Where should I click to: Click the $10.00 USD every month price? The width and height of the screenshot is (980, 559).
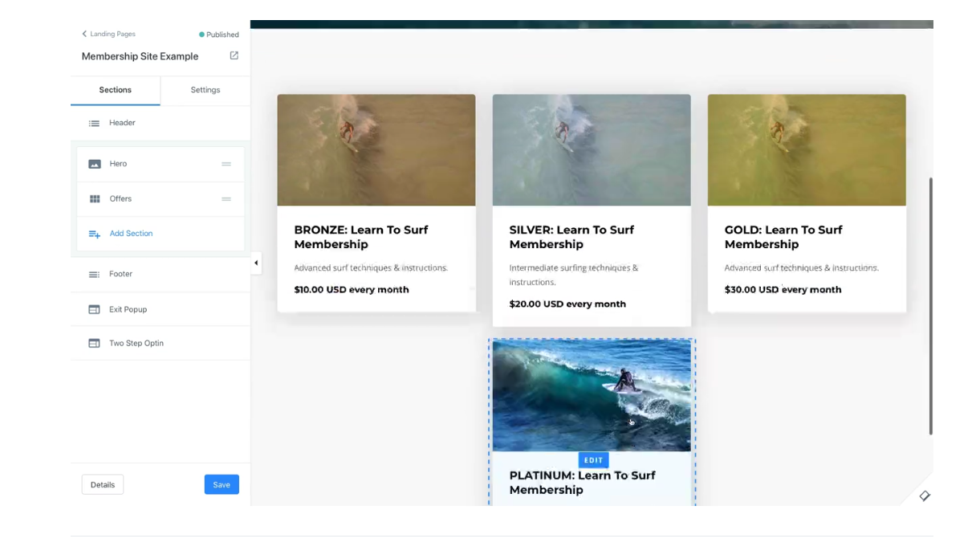tap(352, 289)
